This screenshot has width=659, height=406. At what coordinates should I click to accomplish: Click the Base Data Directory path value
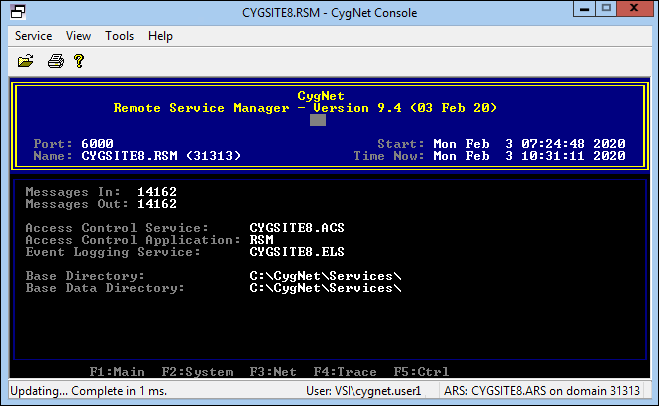[325, 288]
